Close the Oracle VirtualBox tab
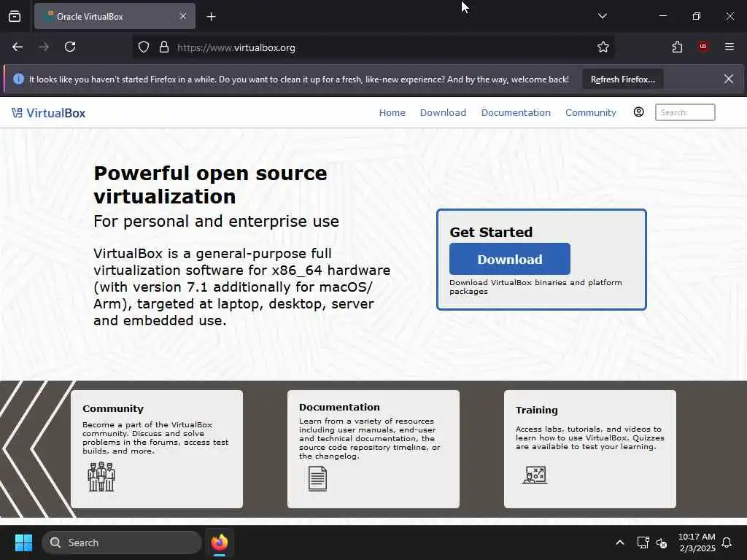This screenshot has width=747, height=560. point(183,16)
